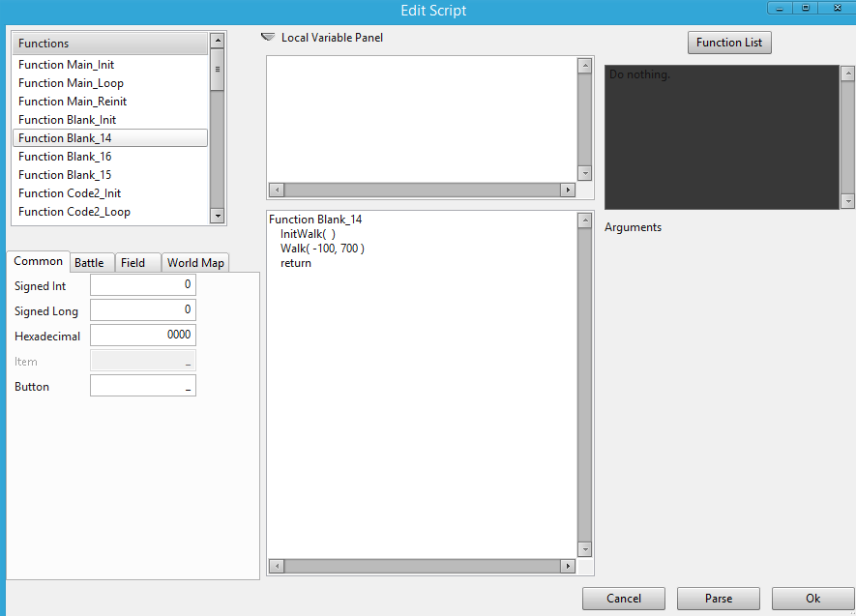Select Function Main_Init in list
Screen dimensions: 856x616
click(109, 65)
